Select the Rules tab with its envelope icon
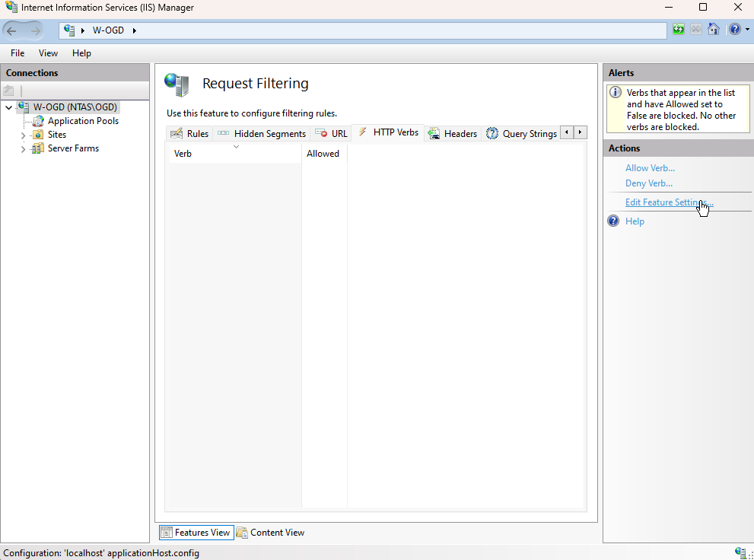 tap(189, 132)
